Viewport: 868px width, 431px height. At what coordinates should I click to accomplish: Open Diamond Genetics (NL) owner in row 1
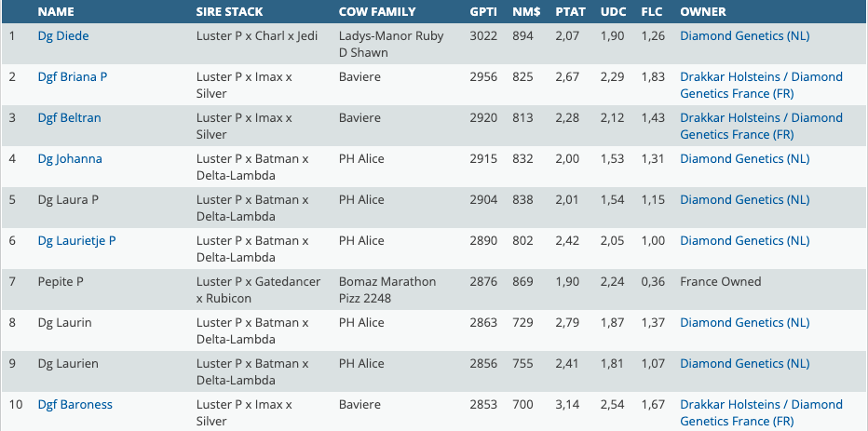click(x=744, y=36)
